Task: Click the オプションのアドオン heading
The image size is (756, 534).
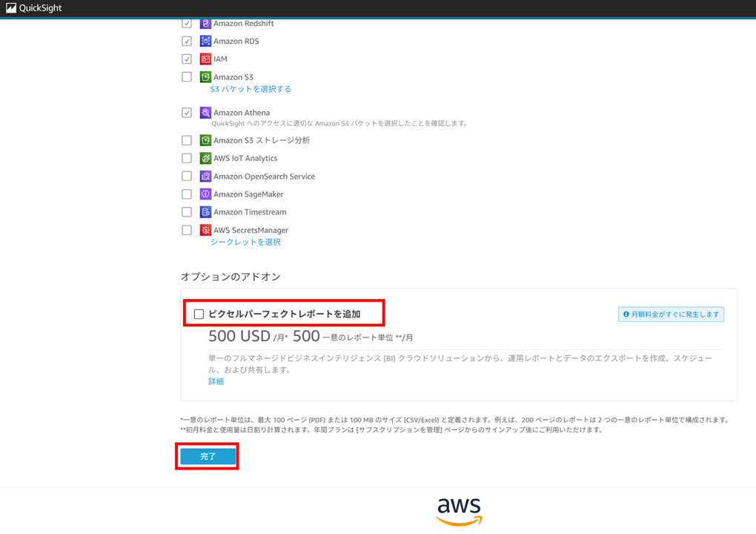Action: (231, 277)
